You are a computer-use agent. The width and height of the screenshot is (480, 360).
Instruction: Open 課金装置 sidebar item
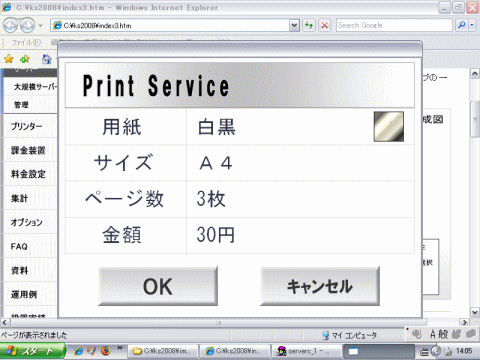[x=30, y=150]
